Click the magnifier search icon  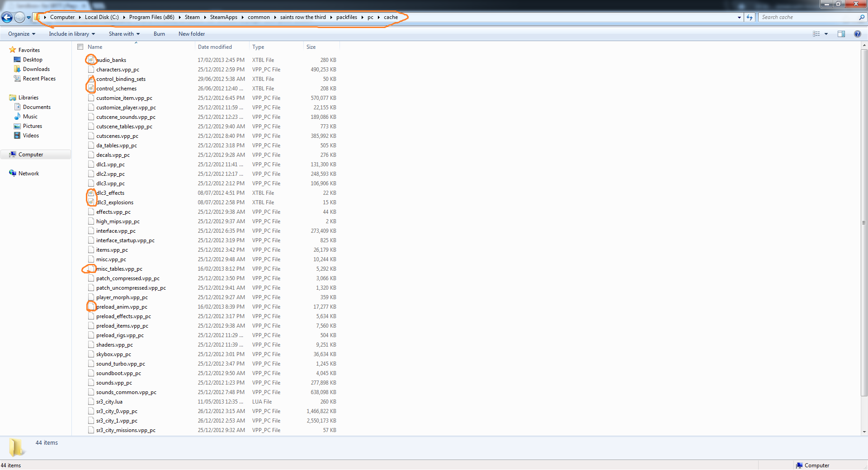pyautogui.click(x=862, y=17)
